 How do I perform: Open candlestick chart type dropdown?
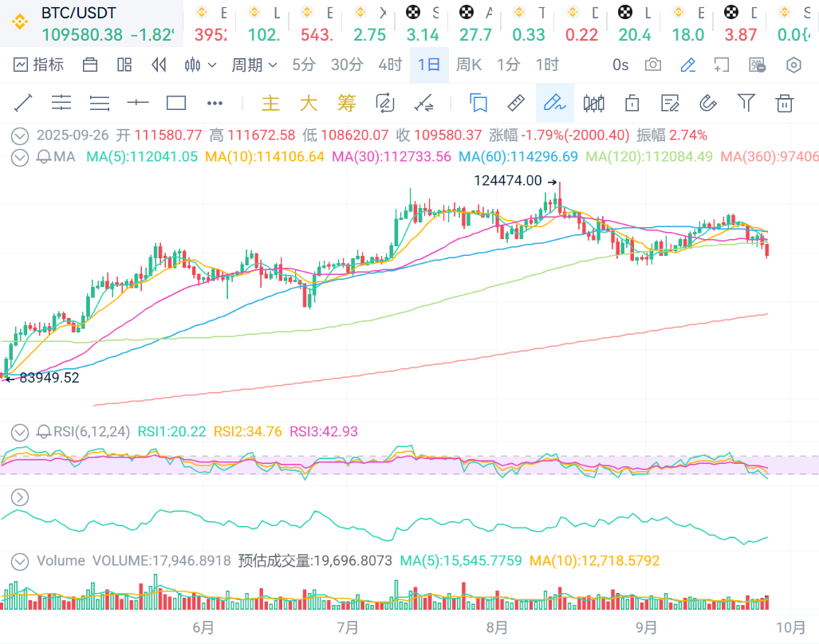(200, 65)
